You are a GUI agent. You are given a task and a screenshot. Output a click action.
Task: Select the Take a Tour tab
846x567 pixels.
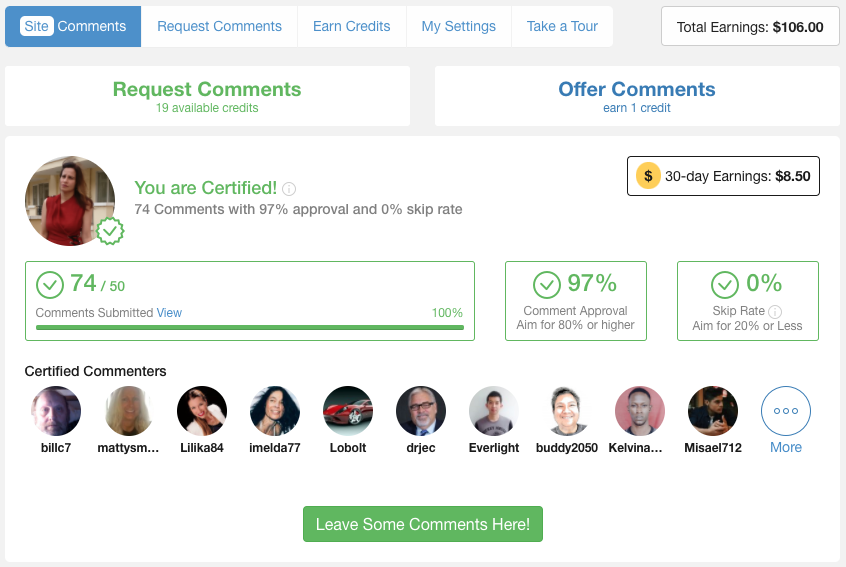[x=562, y=27]
